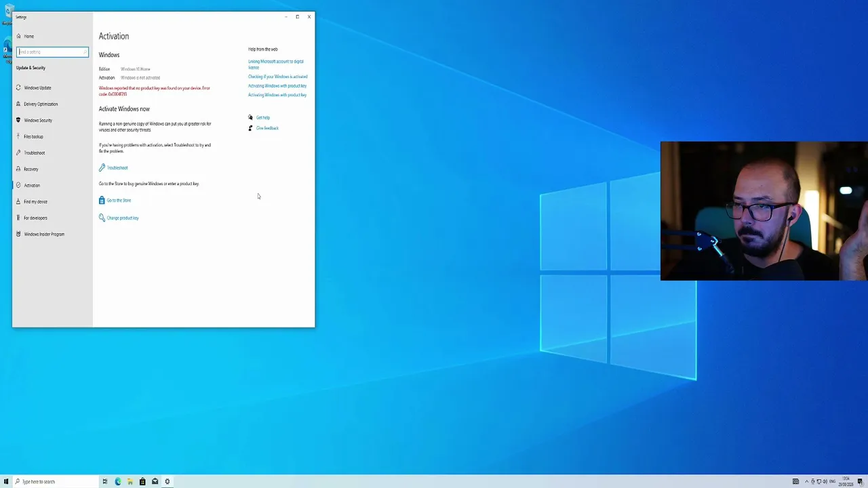Click the Get help link
The image size is (868, 488).
(262, 117)
